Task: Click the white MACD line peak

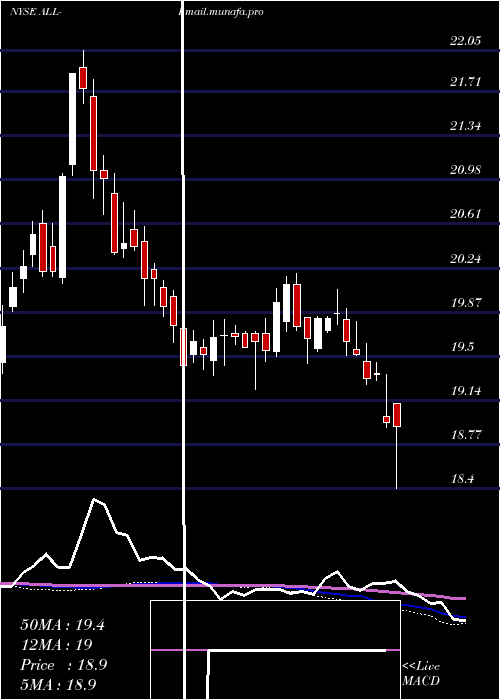Action: click(x=94, y=500)
